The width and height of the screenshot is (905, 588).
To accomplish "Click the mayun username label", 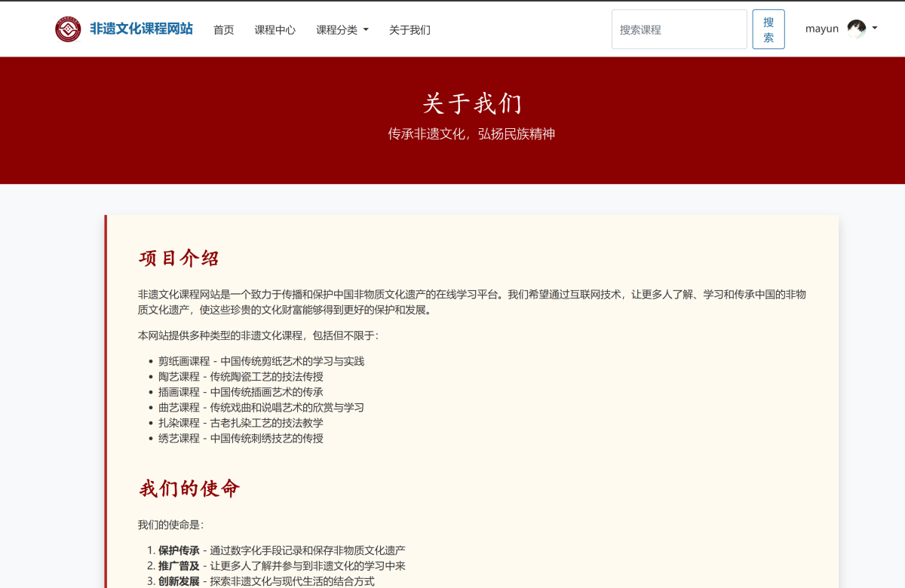I will click(821, 29).
